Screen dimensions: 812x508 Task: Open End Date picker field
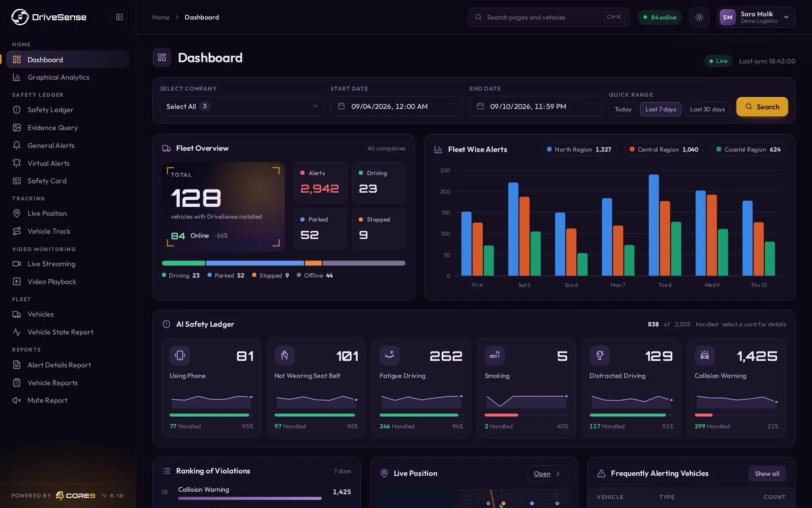[536, 106]
